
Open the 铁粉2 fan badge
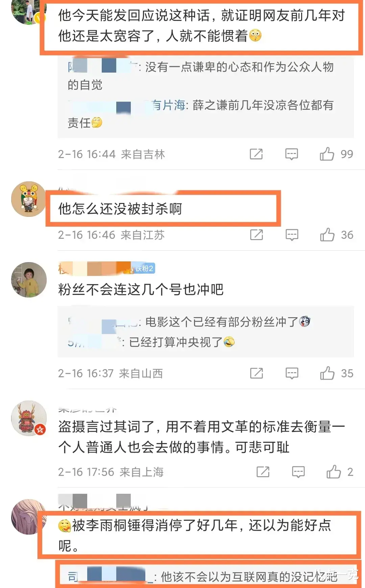[142, 269]
